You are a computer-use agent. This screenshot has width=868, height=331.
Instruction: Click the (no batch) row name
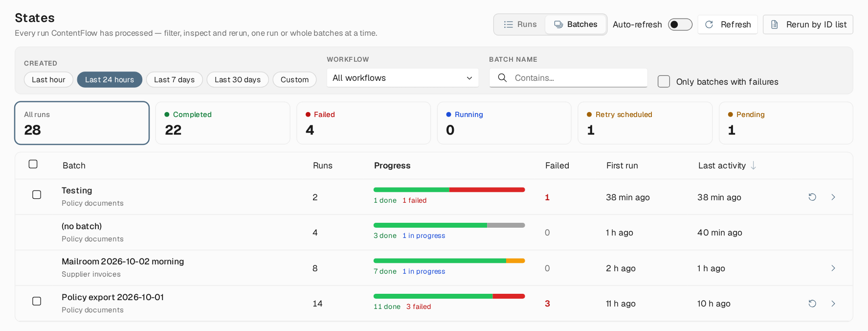click(x=82, y=226)
